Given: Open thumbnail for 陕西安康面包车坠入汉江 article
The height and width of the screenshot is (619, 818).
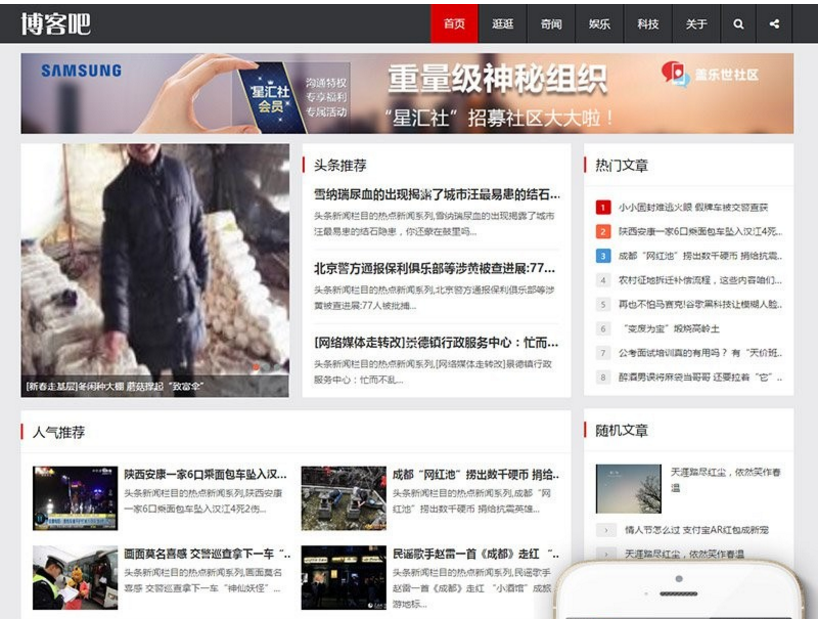Looking at the screenshot, I should pos(75,498).
